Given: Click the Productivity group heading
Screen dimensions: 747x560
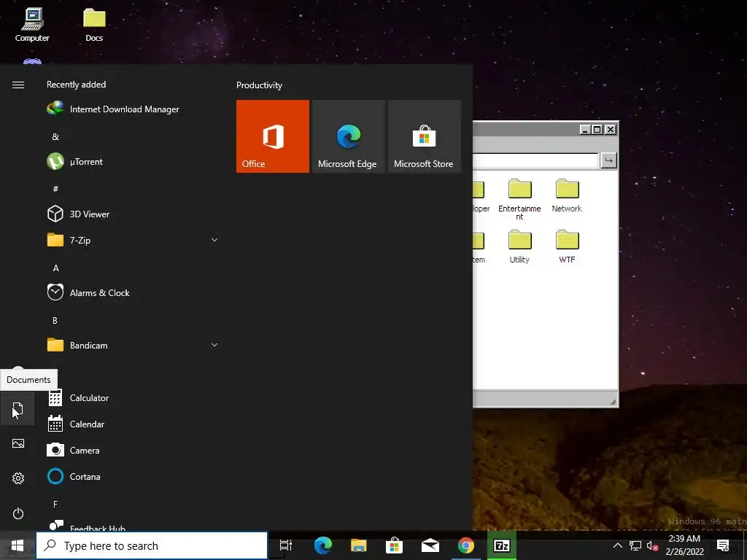Looking at the screenshot, I should (x=259, y=85).
